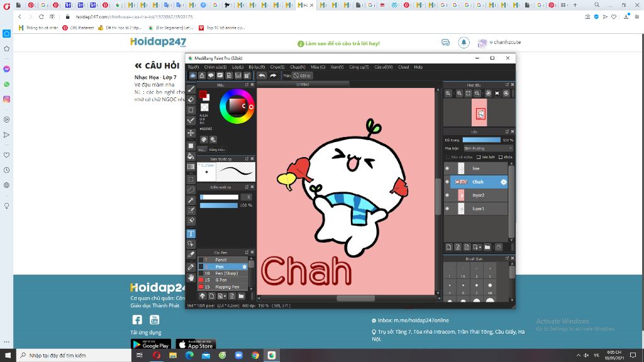Click the Chah layer settings gear
The height and width of the screenshot is (362, 644).
tap(504, 182)
